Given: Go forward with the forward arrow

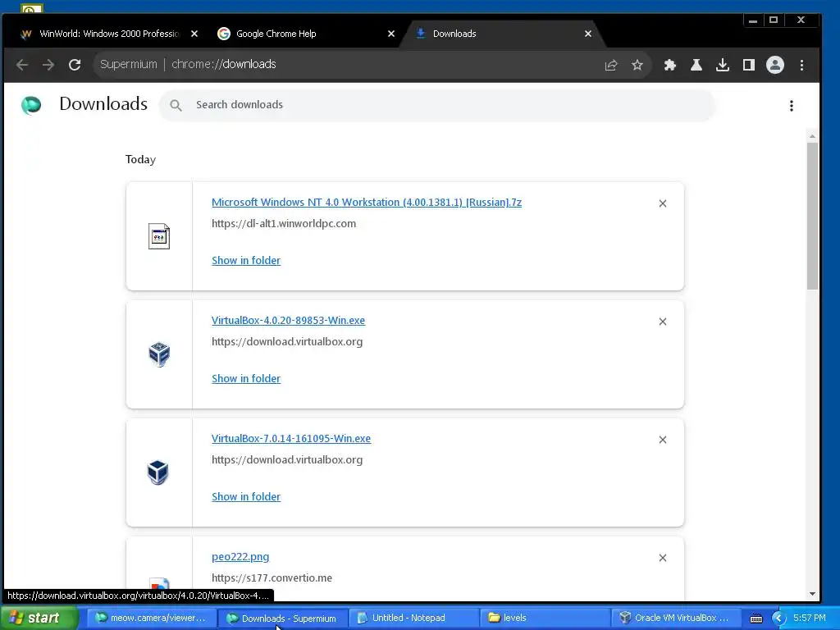Looking at the screenshot, I should click(48, 65).
